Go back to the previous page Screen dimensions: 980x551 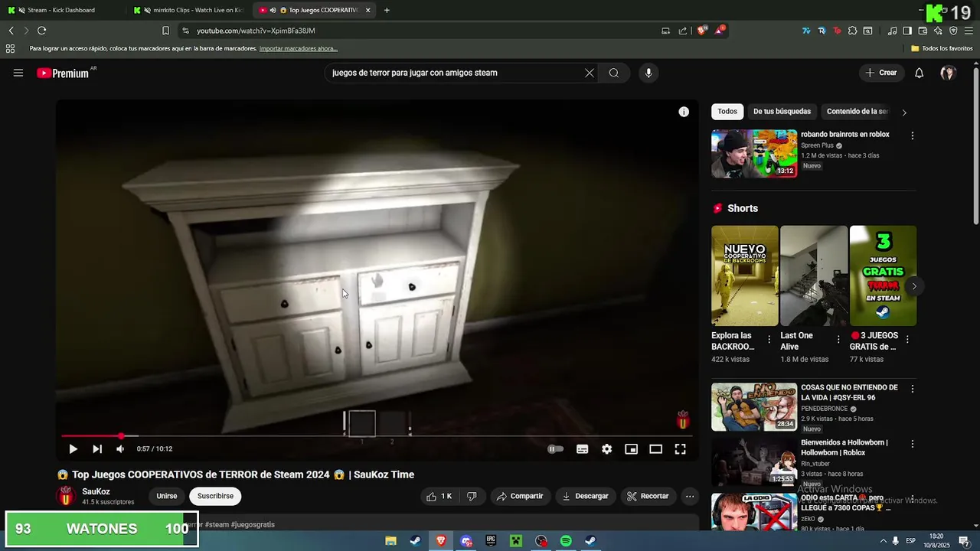(x=11, y=31)
